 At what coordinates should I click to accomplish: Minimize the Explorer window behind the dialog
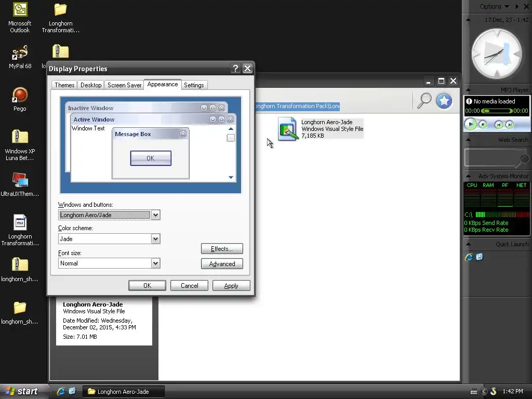[428, 81]
